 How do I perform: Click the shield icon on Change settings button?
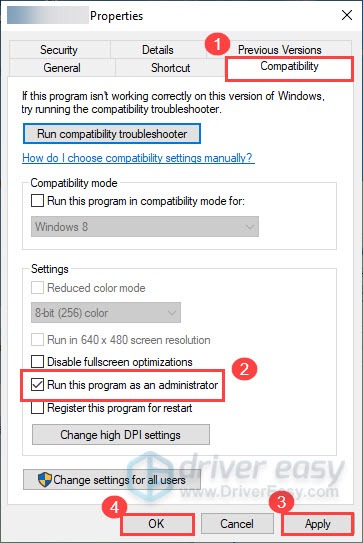(45, 480)
